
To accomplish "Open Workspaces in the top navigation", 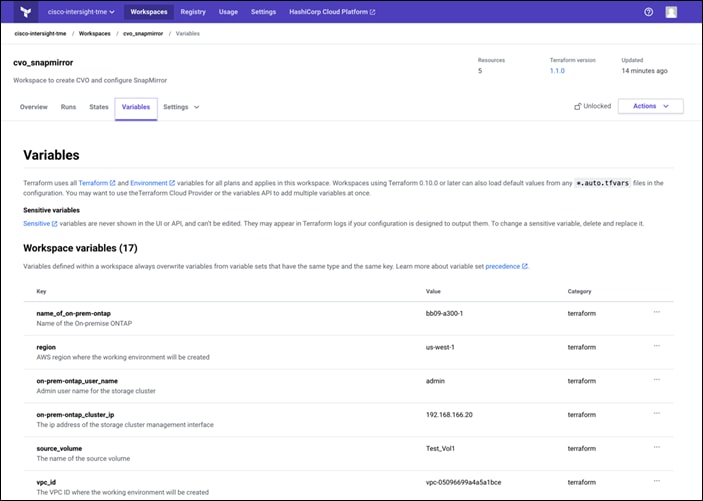I will coord(149,12).
